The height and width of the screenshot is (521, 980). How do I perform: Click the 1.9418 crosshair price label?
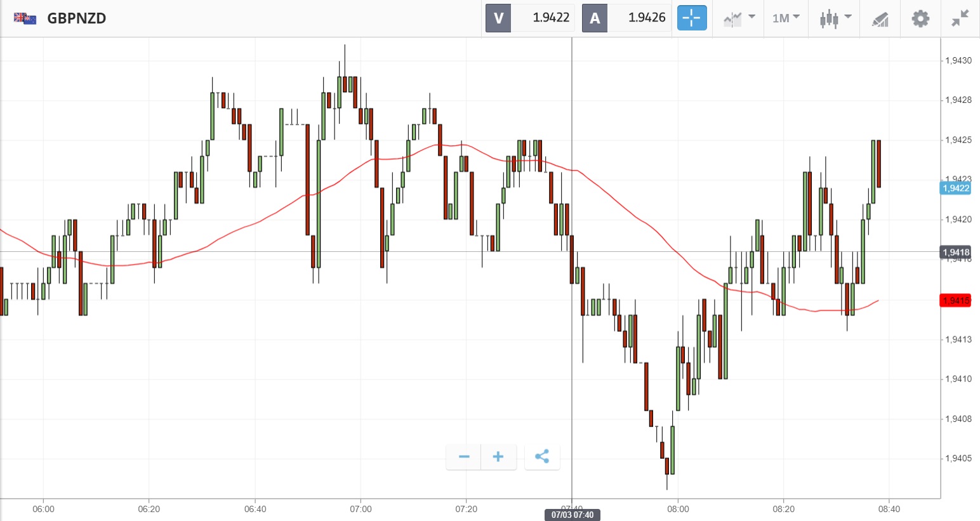tap(955, 252)
